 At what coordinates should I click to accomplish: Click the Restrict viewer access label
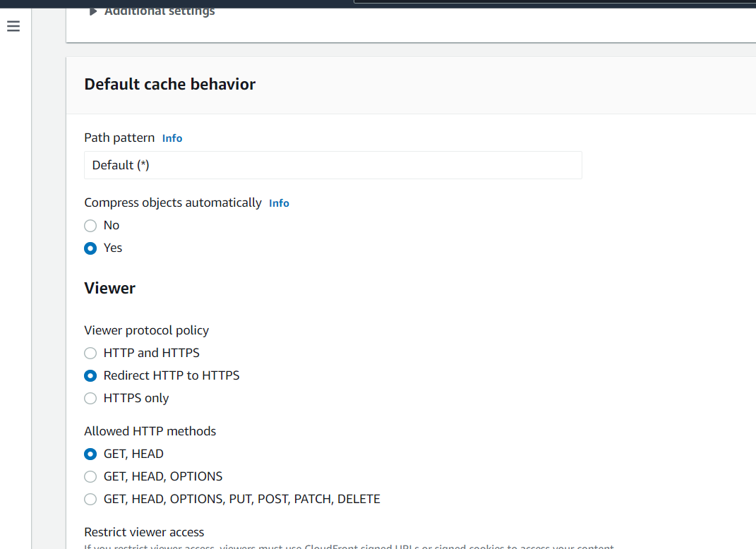tap(144, 532)
